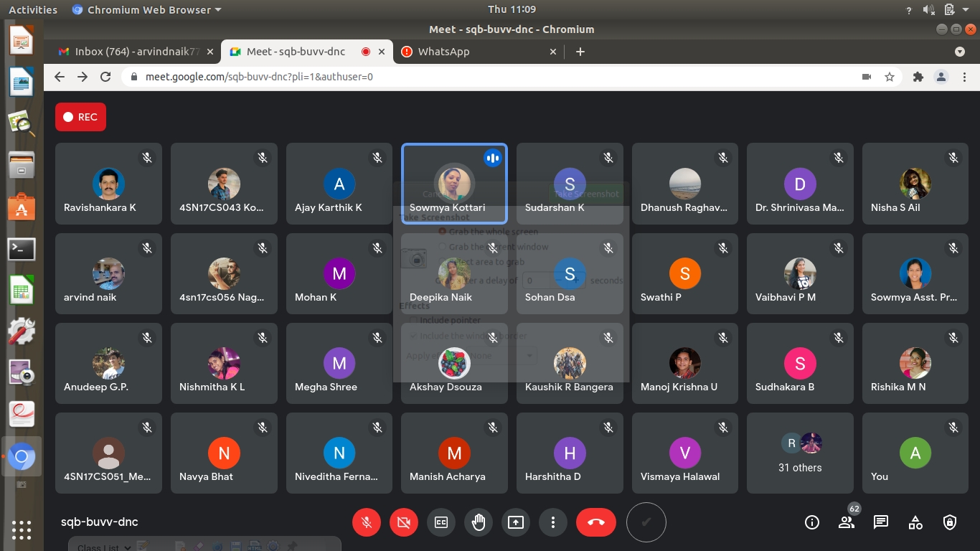Click the Present now screen share icon

pyautogui.click(x=516, y=523)
